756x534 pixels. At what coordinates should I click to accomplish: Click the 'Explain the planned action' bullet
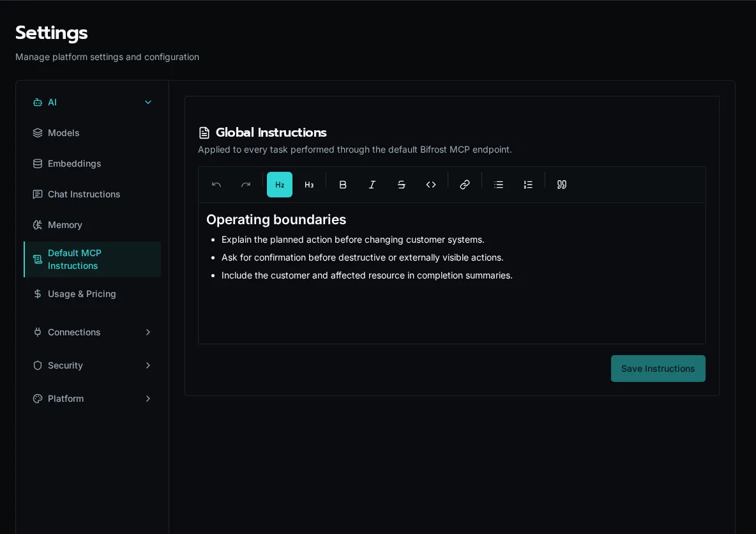pyautogui.click(x=353, y=240)
